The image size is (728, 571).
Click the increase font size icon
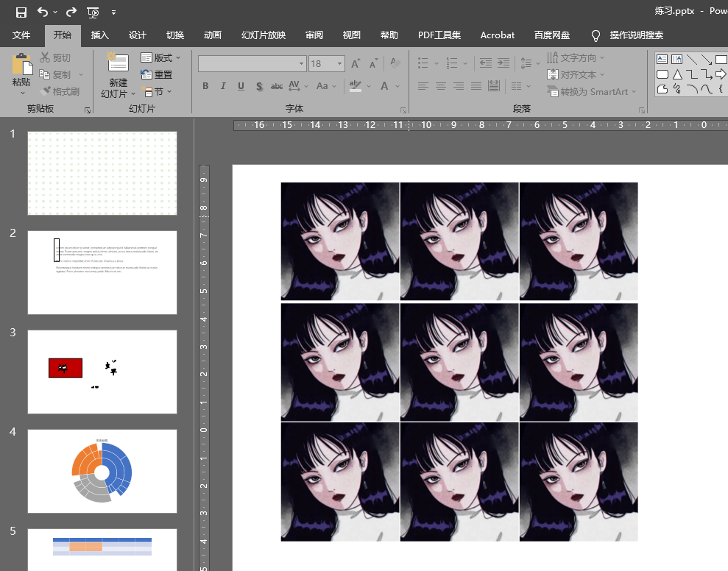(356, 64)
